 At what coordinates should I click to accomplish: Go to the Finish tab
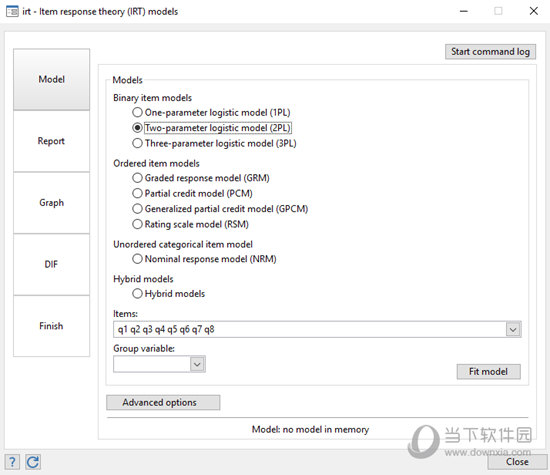pyautogui.click(x=52, y=326)
